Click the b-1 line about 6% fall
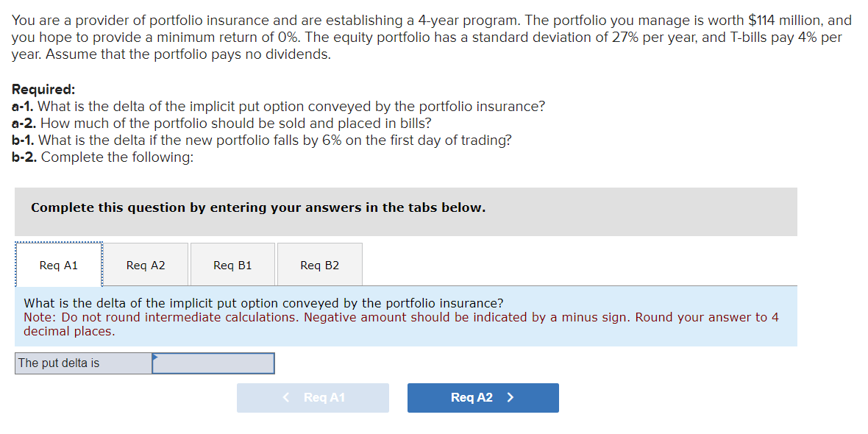 (262, 140)
